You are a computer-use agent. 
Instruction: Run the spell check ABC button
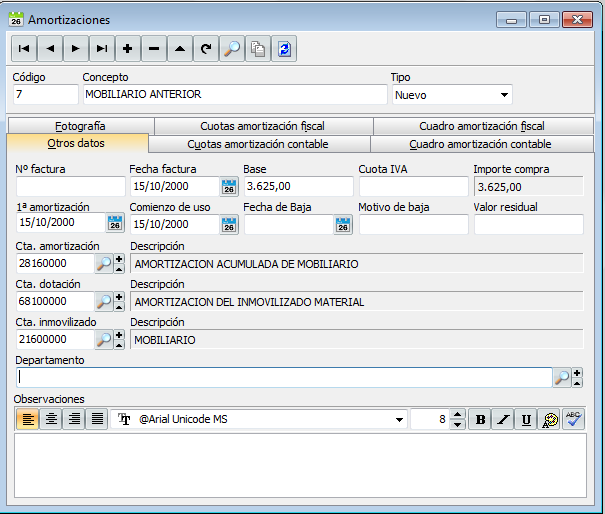[574, 419]
